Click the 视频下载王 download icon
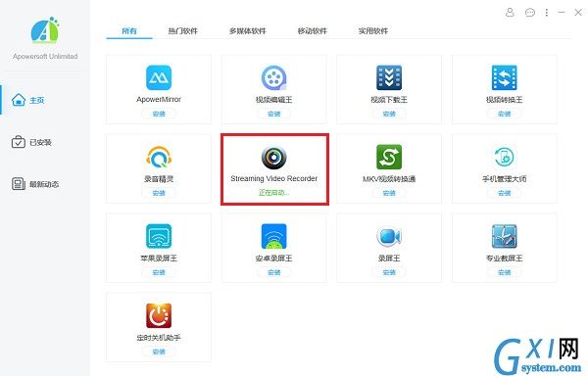Screen dimensions: 588x376 389,78
